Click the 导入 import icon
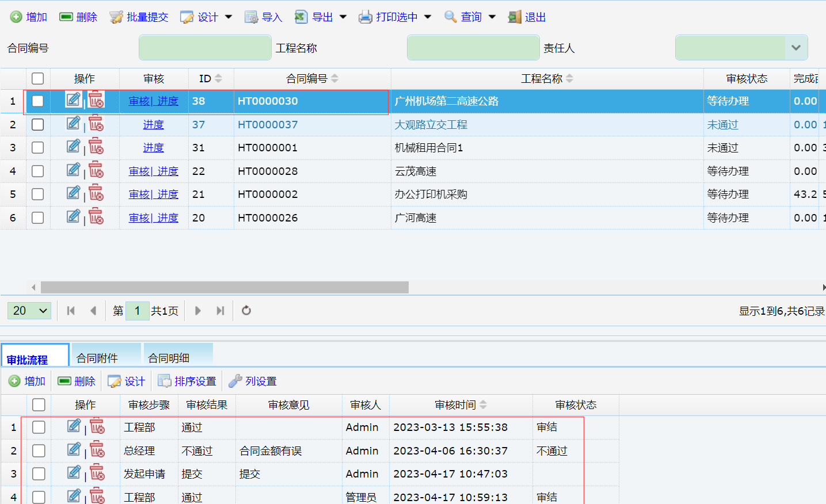This screenshot has height=504, width=826. [x=251, y=17]
